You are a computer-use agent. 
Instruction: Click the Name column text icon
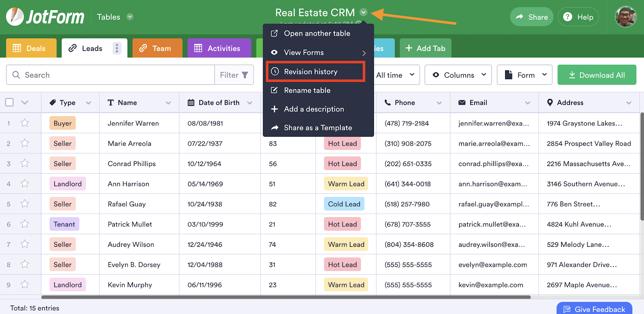click(x=111, y=103)
